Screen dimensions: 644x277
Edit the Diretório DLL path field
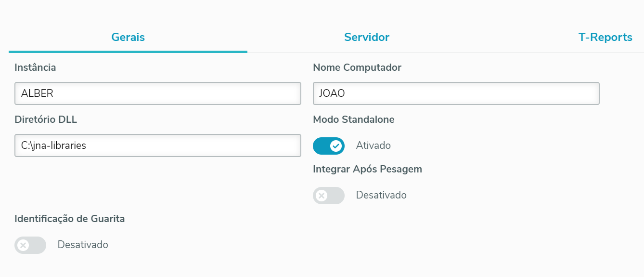pyautogui.click(x=157, y=145)
